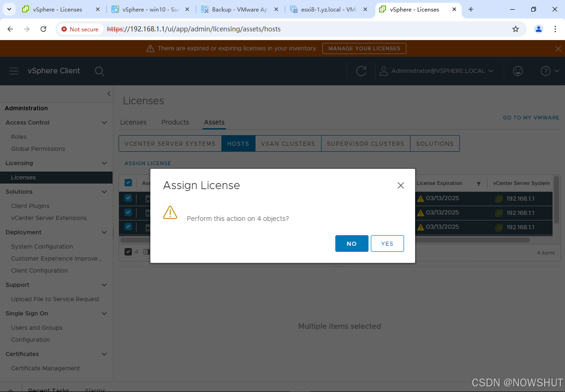Collapse the Support section
Viewport: 565px width, 392px height.
104,285
